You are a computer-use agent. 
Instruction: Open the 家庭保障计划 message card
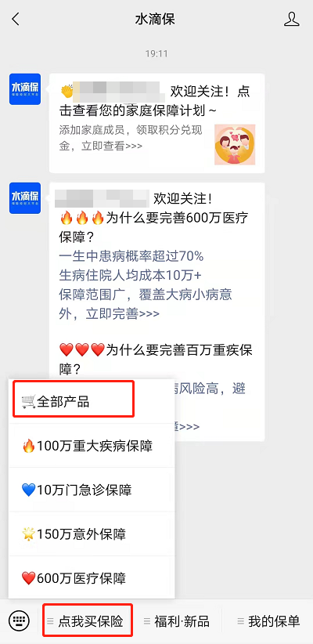[x=156, y=123]
